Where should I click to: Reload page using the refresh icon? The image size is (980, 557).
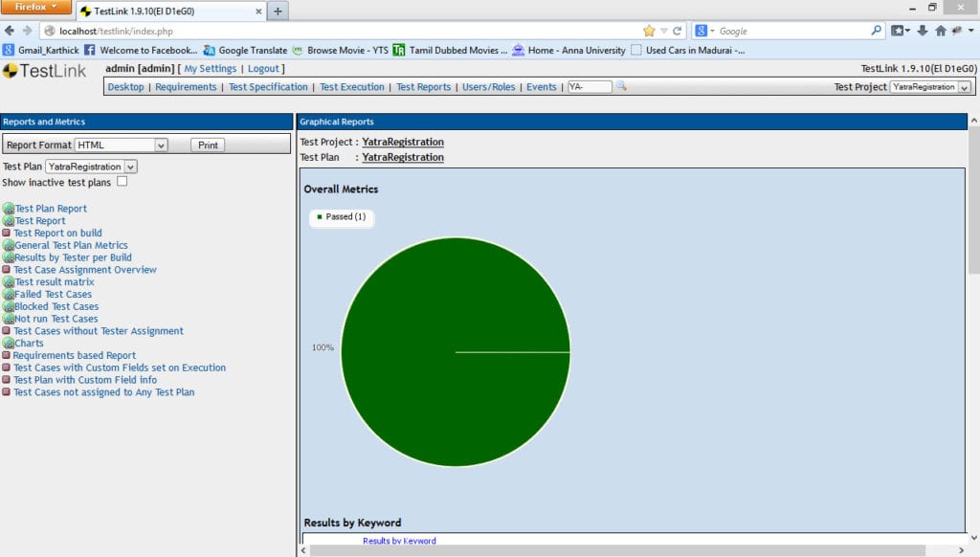pyautogui.click(x=678, y=31)
